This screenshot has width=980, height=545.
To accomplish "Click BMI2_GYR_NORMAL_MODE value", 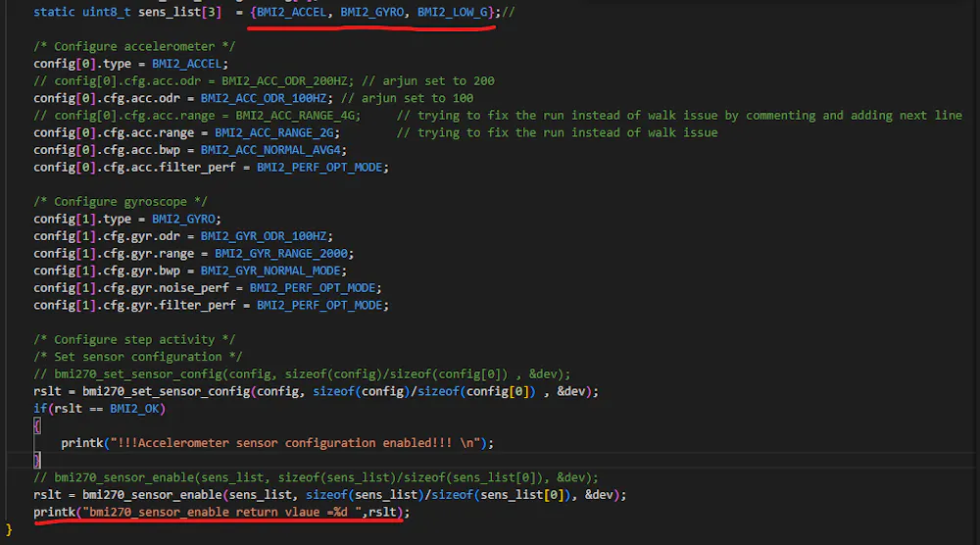I will 270,271.
